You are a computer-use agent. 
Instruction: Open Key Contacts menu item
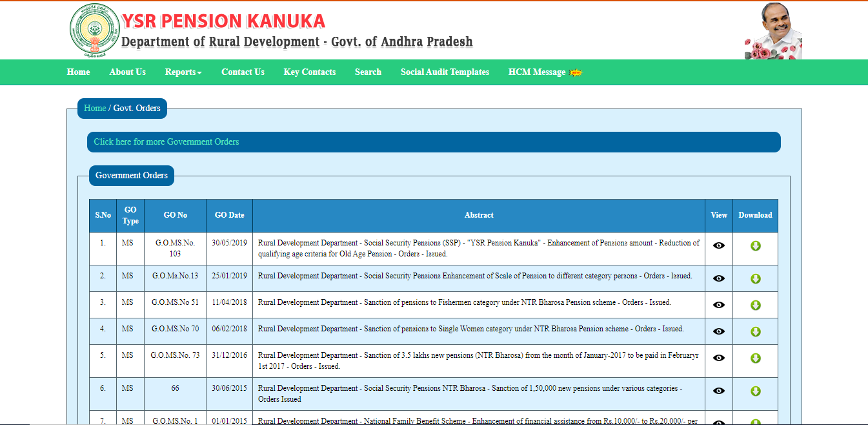(310, 72)
